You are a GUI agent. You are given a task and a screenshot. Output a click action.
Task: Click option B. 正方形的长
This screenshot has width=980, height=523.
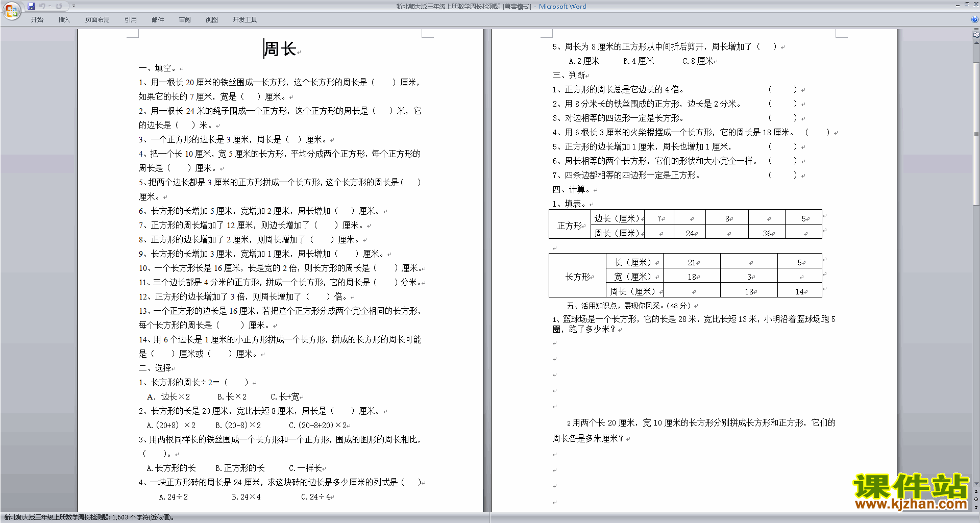(x=240, y=468)
